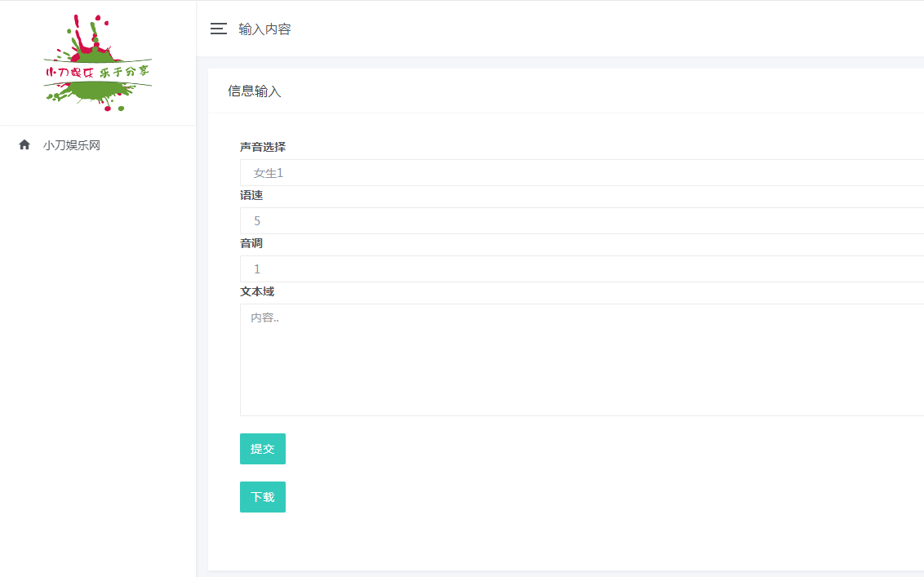Click the 音调 field label
The width and height of the screenshot is (924, 577).
pos(251,243)
